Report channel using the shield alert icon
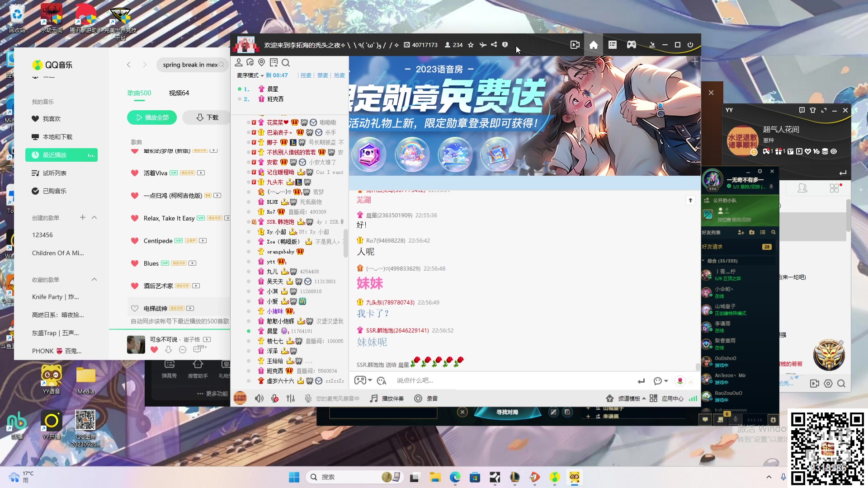Screen dimensions: 868x488 tap(505, 45)
